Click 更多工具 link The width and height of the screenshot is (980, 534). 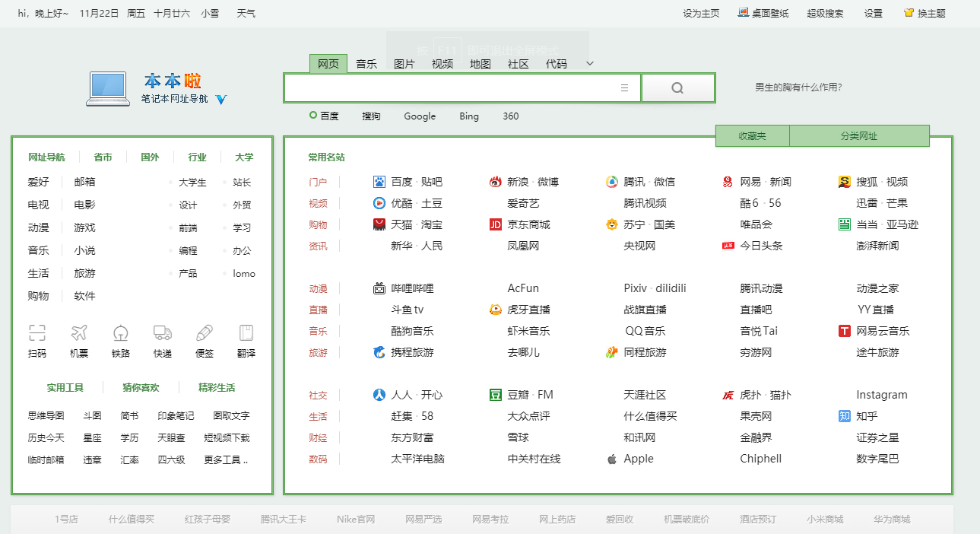pyautogui.click(x=226, y=459)
